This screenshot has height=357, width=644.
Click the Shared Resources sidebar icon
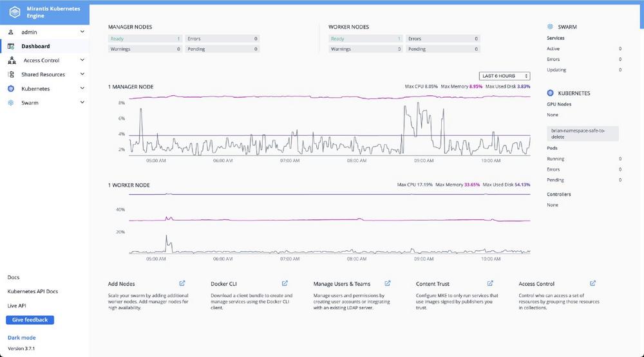(x=11, y=75)
